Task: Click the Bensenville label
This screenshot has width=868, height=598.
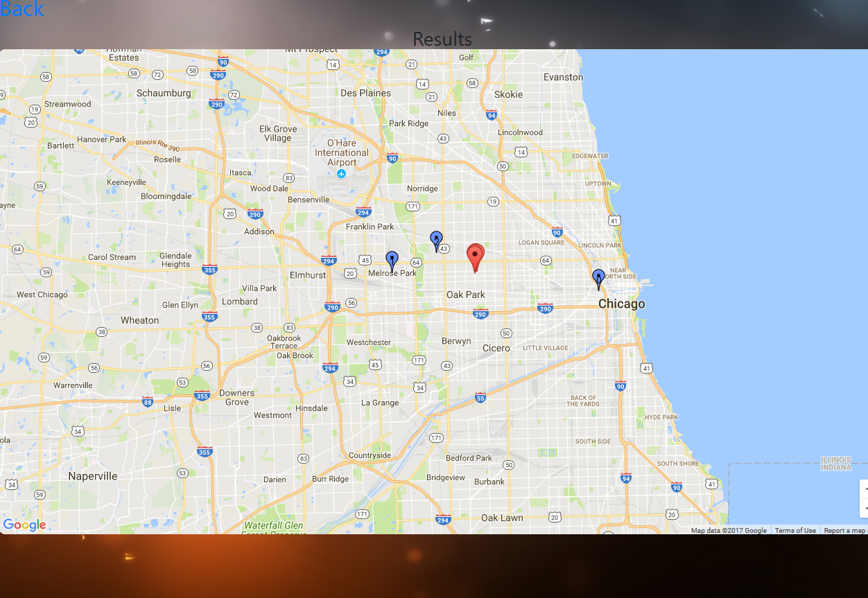Action: coord(309,200)
